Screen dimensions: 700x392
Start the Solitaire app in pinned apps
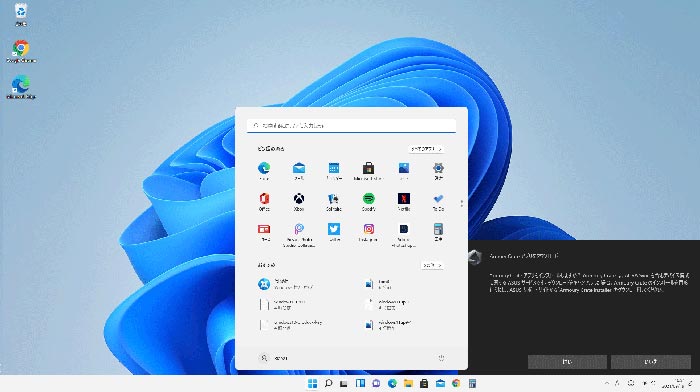pyautogui.click(x=333, y=201)
